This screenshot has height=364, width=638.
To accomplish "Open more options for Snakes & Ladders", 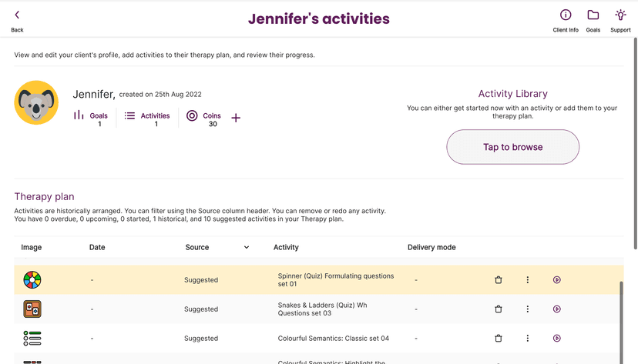I will tap(528, 309).
